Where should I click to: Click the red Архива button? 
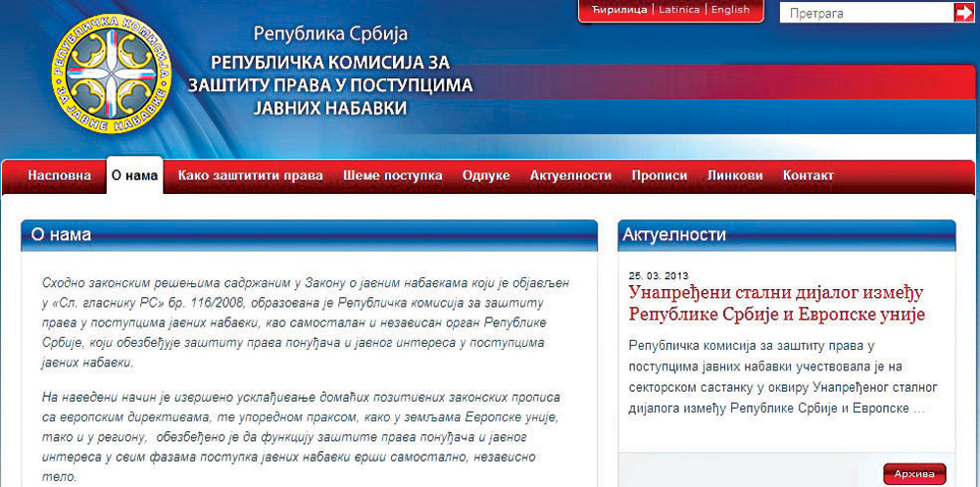pos(913,474)
